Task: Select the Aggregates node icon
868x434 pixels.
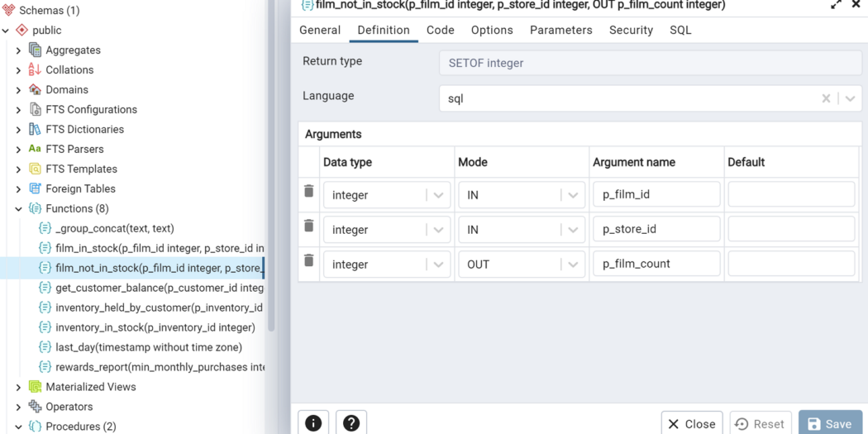Action: (35, 50)
